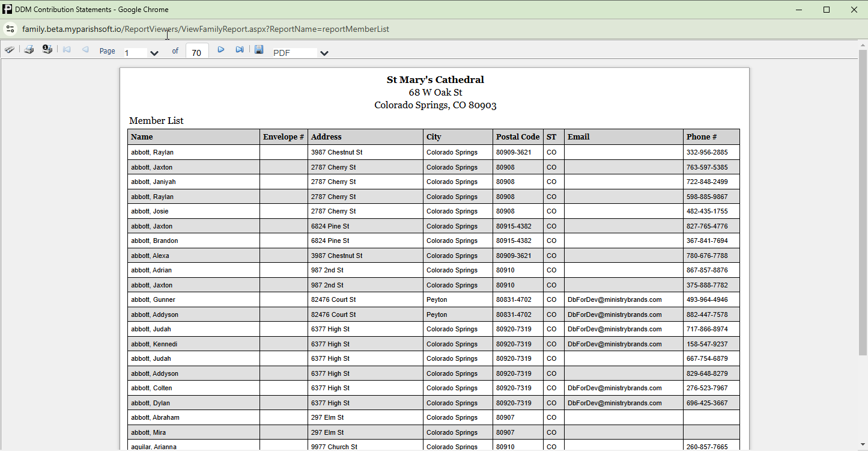Click the Member List heading
Image resolution: width=868 pixels, height=451 pixels.
coord(156,121)
